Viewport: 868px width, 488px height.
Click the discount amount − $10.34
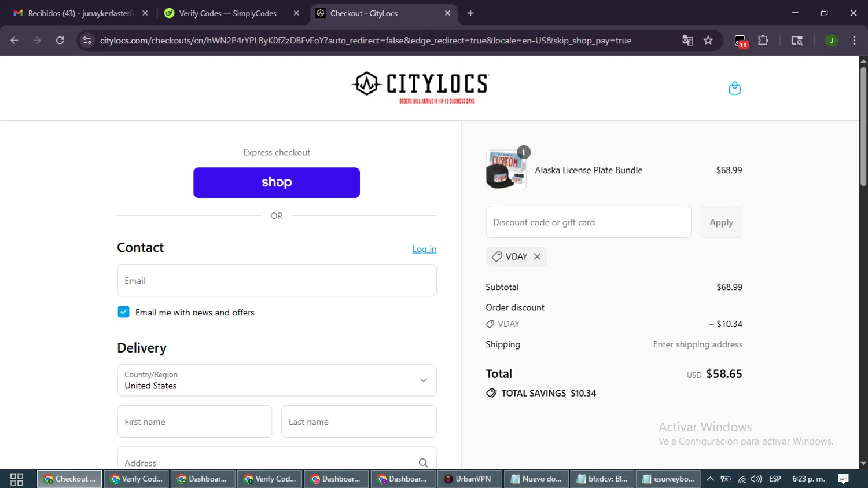726,324
